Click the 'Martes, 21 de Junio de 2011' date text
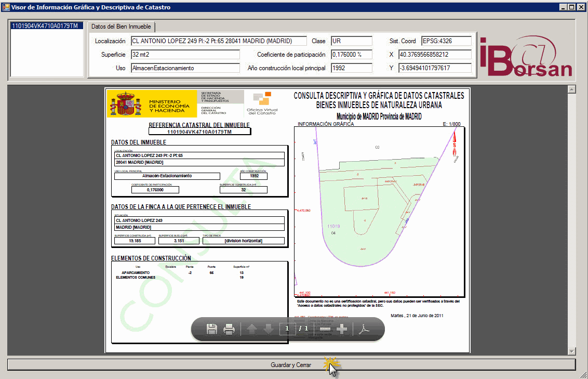Image resolution: width=588 pixels, height=379 pixels. point(417,316)
